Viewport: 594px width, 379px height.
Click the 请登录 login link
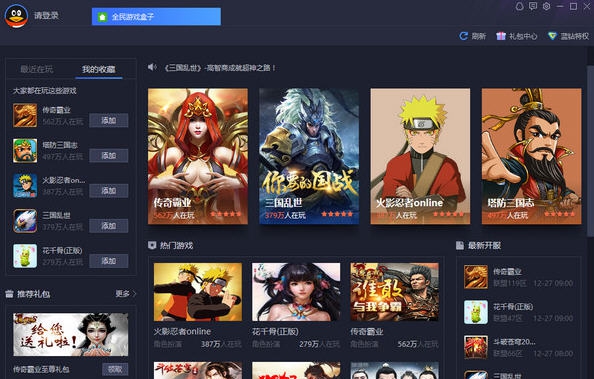click(x=46, y=16)
